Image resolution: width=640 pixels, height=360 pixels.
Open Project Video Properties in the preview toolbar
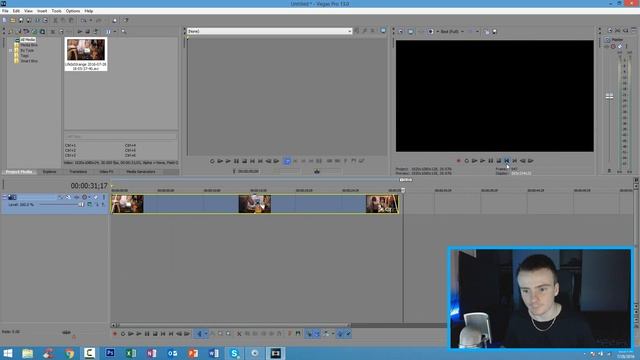[401, 31]
